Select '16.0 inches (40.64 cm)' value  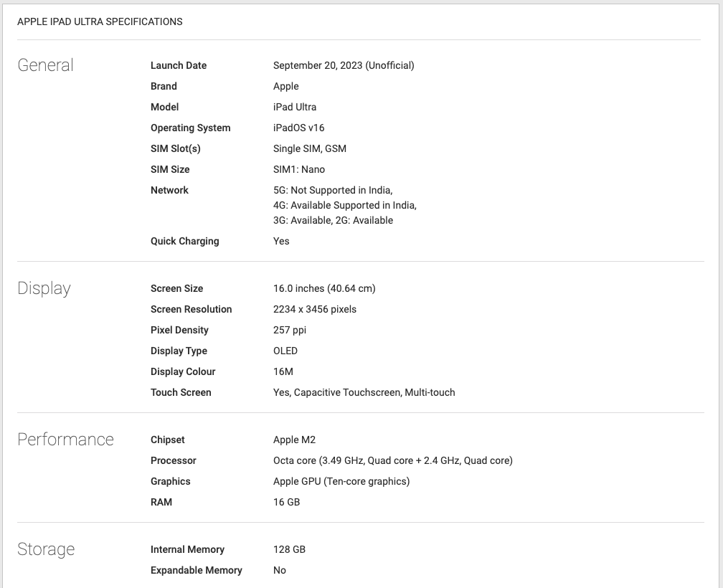coord(324,288)
